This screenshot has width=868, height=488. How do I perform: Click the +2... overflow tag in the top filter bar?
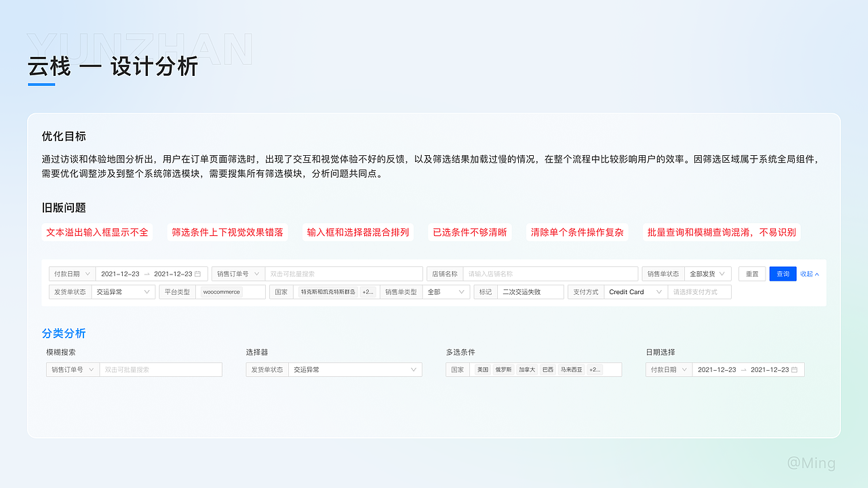coord(368,292)
